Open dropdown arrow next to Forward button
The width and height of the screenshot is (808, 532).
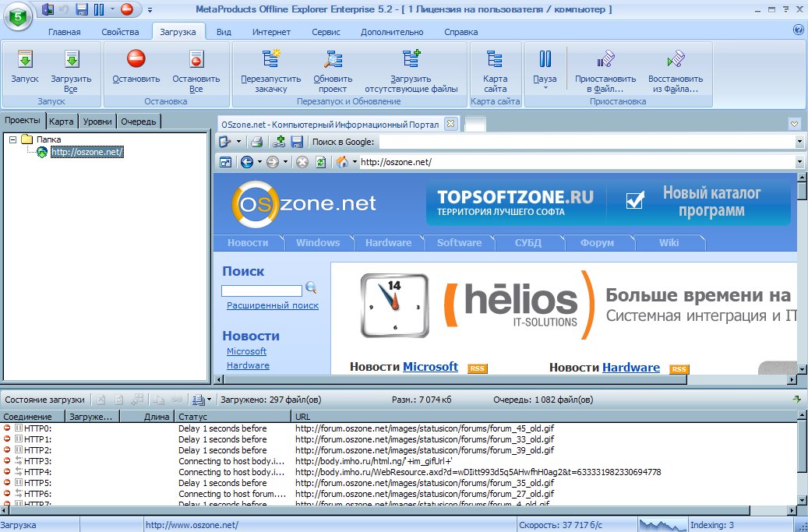[x=285, y=162]
